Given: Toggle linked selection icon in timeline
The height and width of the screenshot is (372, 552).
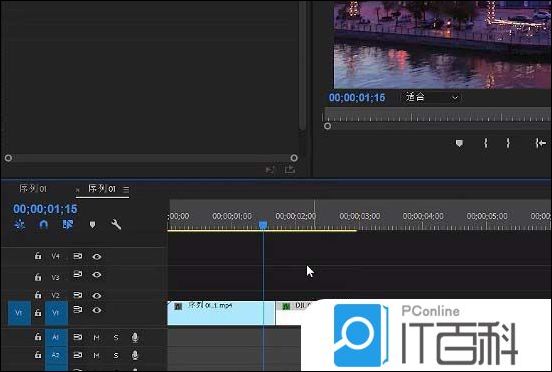Looking at the screenshot, I should click(68, 224).
